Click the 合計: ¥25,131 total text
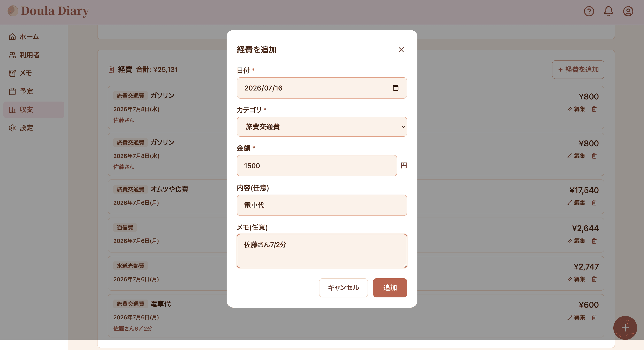 (x=157, y=69)
